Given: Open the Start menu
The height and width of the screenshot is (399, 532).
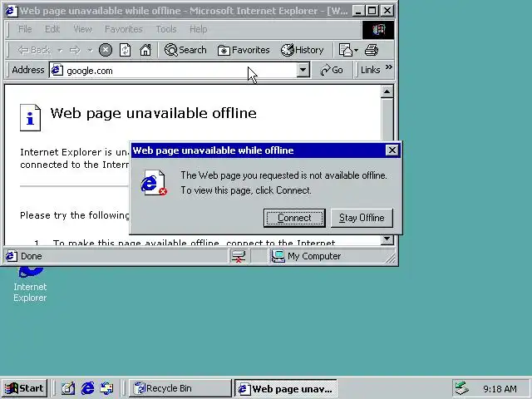Looking at the screenshot, I should 24,388.
